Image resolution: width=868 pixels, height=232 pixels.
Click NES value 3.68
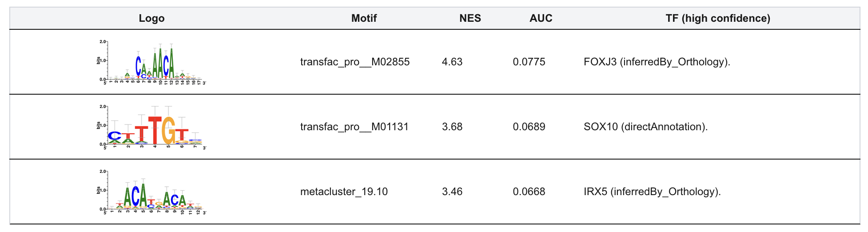pyautogui.click(x=452, y=127)
